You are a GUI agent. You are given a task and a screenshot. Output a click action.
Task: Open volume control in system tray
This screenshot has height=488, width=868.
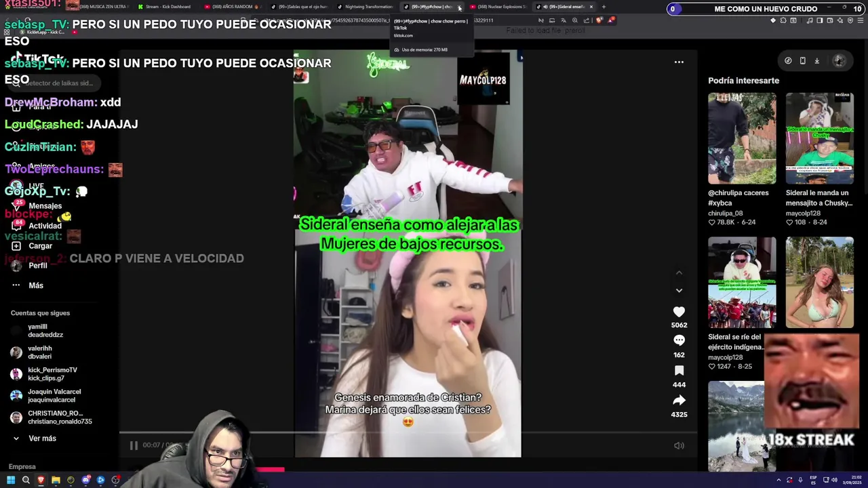click(x=834, y=480)
